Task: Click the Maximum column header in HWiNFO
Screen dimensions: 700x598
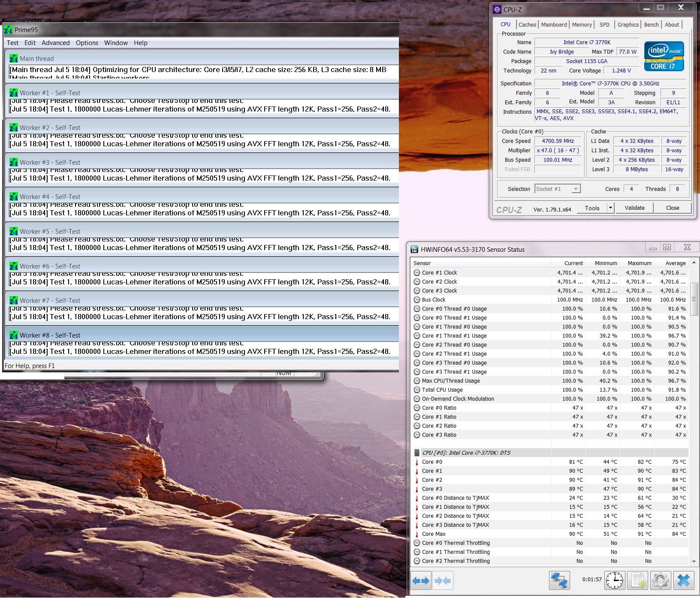Action: [637, 263]
